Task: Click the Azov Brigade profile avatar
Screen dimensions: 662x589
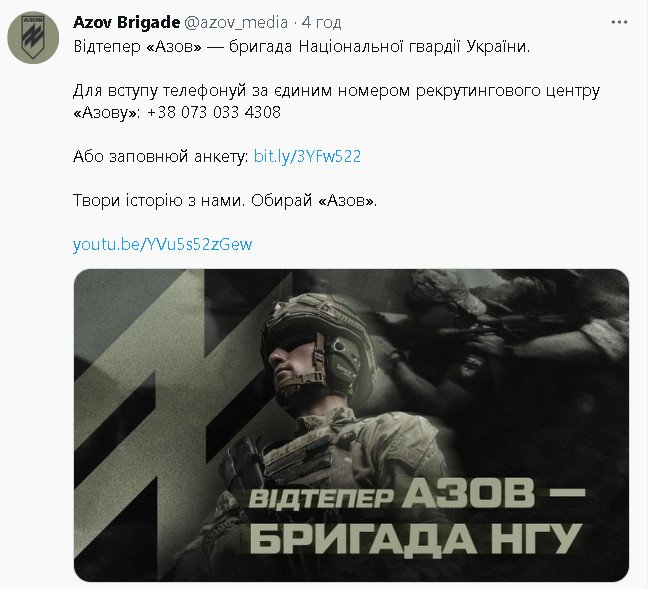Action: click(x=33, y=38)
